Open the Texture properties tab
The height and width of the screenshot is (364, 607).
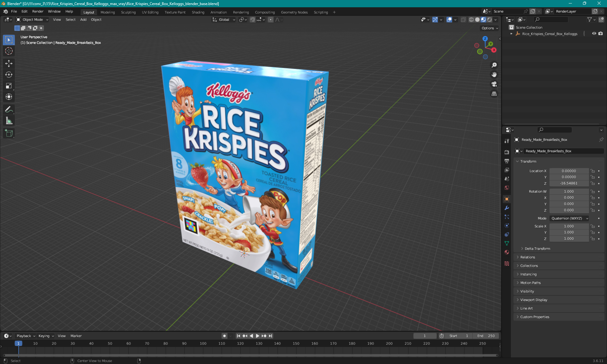[x=507, y=264]
